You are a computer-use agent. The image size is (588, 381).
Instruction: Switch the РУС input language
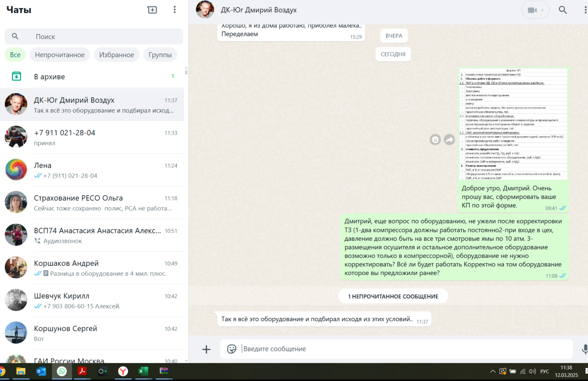coord(544,371)
